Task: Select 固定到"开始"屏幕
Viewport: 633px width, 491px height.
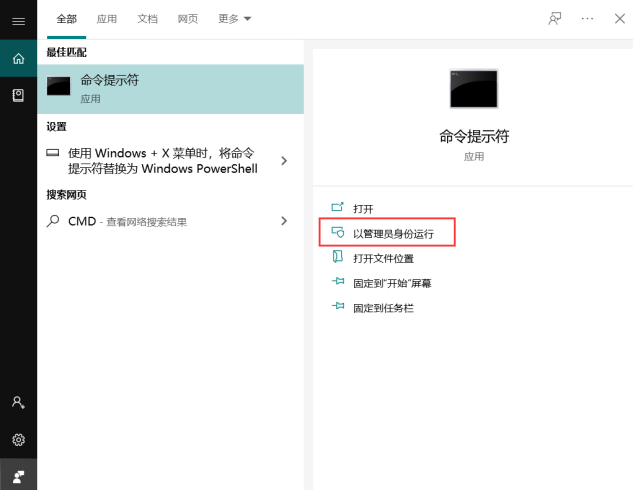Action: (x=392, y=283)
